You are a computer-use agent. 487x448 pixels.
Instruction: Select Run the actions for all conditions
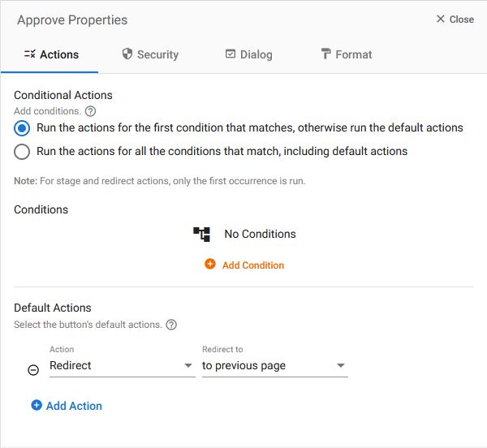(22, 152)
